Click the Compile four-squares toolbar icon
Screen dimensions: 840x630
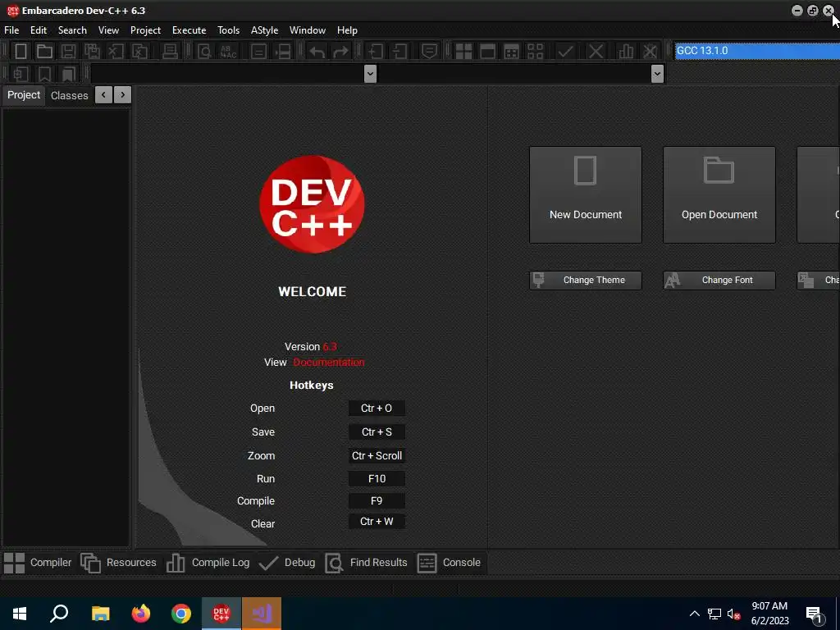463,52
